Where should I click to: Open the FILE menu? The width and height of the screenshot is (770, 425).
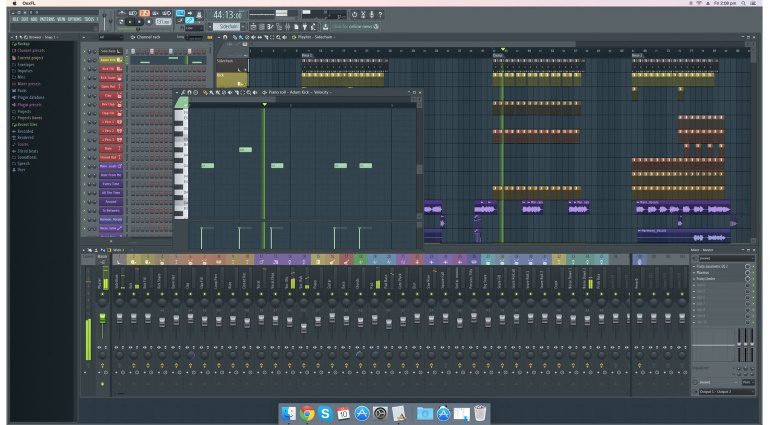tap(15, 19)
